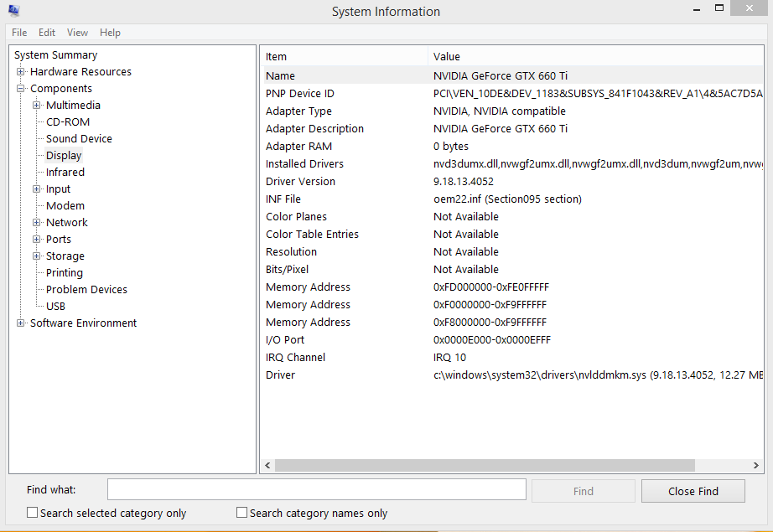This screenshot has height=532, width=773.
Task: Minimize the System Information window
Action: pyautogui.click(x=697, y=9)
